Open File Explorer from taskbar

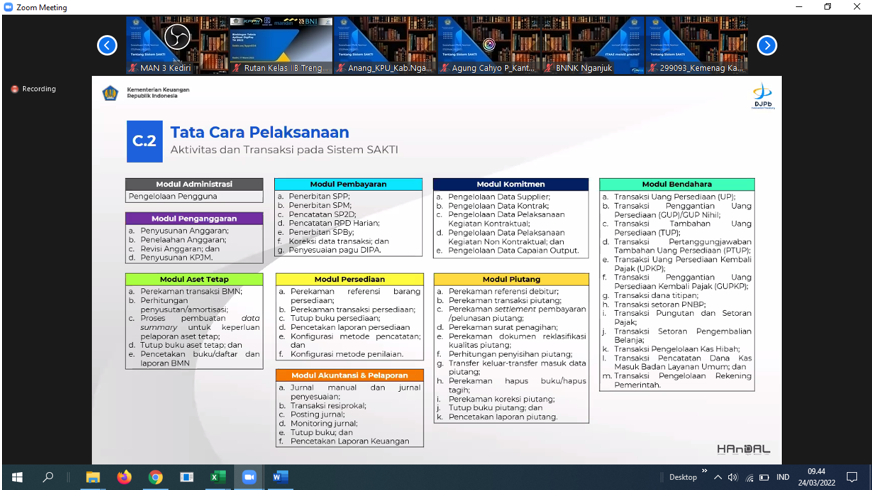click(x=93, y=477)
